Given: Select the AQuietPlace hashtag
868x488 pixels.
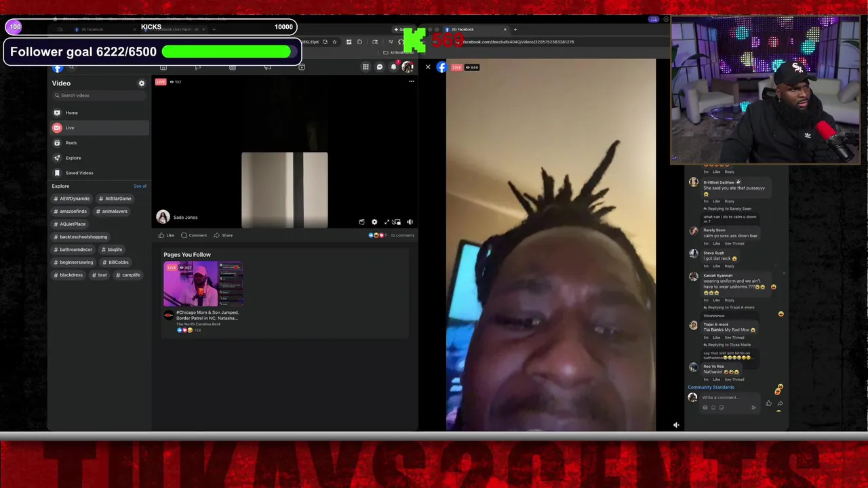Looking at the screenshot, I should 70,224.
